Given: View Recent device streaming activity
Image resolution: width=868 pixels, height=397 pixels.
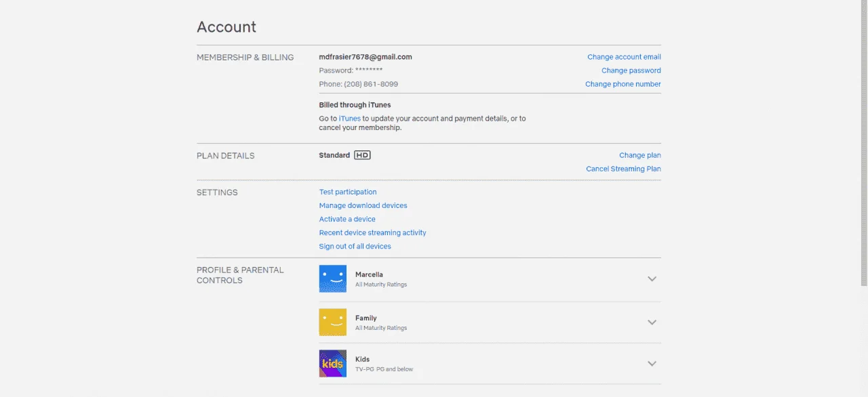Looking at the screenshot, I should point(373,232).
